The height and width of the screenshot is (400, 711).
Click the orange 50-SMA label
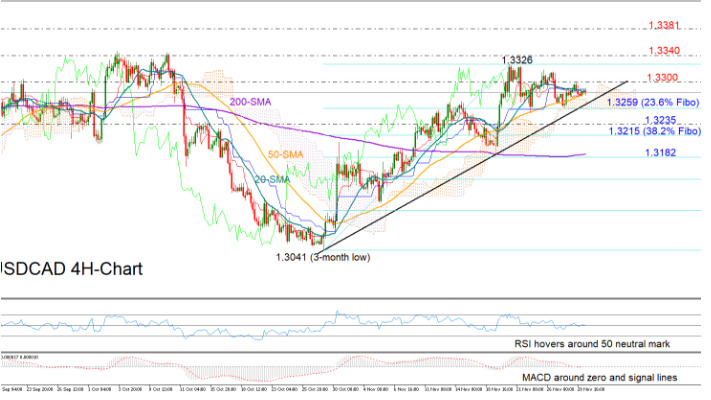coord(285,155)
